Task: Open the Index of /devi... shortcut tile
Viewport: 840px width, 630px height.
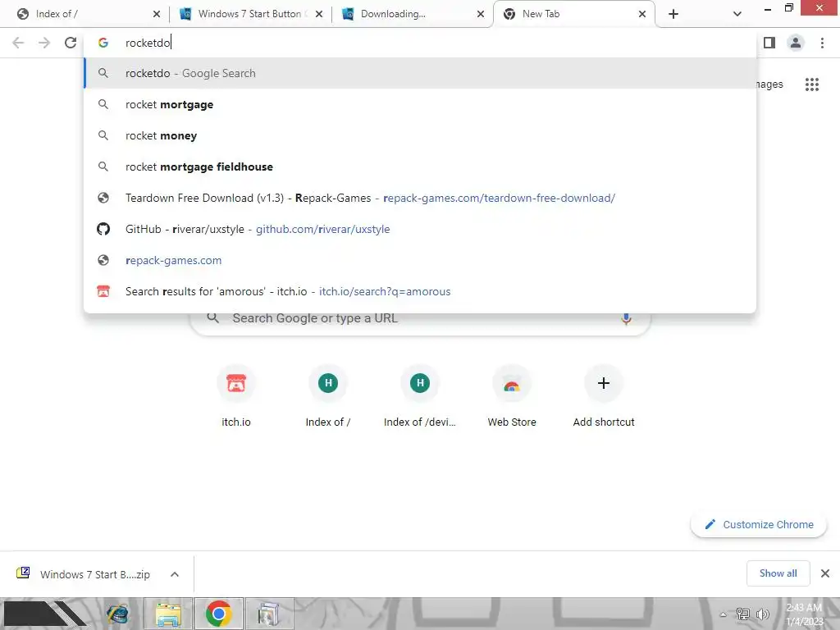Action: coord(420,396)
